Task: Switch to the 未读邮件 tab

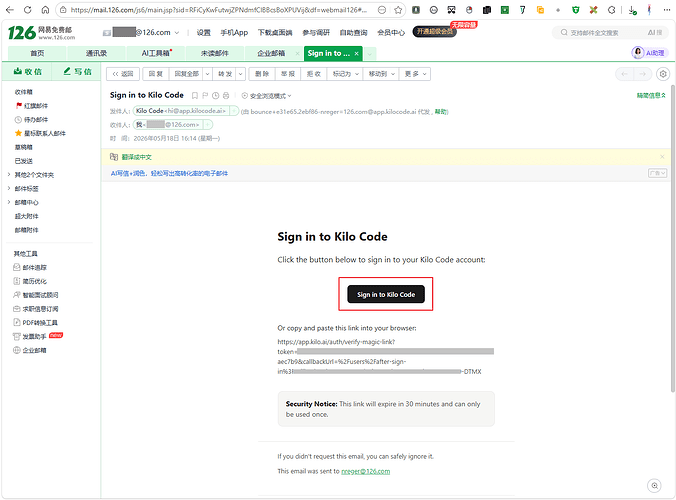Action: 215,53
